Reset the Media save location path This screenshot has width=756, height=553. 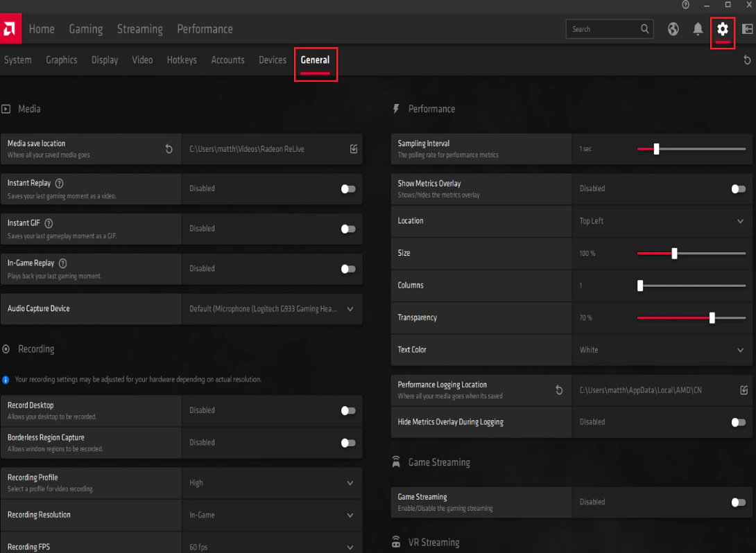pos(169,149)
